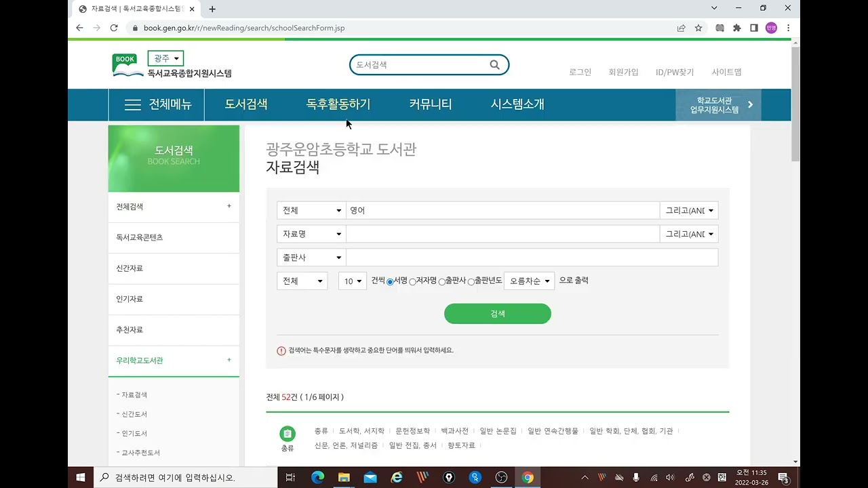The width and height of the screenshot is (868, 488).
Task: Click 교사추천도서 sidebar sub-link
Action: coord(140,453)
